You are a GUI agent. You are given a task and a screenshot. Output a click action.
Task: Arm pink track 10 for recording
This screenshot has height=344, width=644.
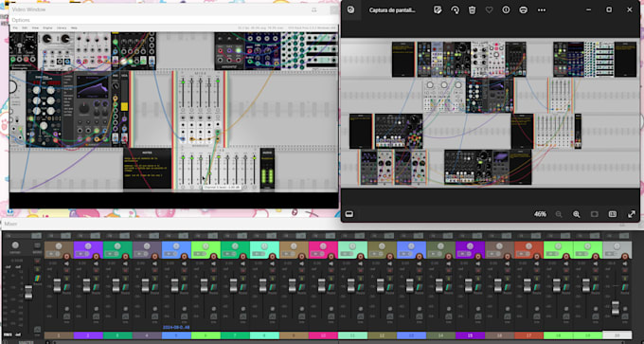click(331, 257)
